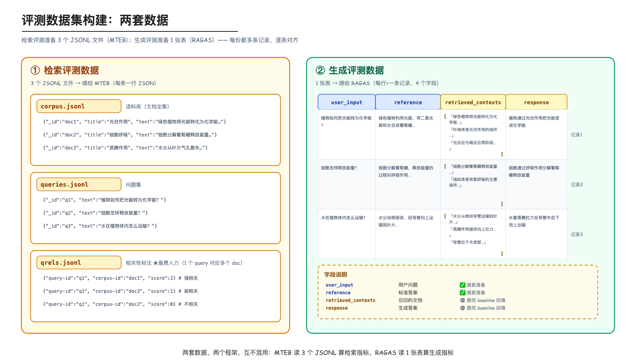Screen dimensions: 636x364
Task: Click the qrels line with "score":2 强相关
Action: 120,278
